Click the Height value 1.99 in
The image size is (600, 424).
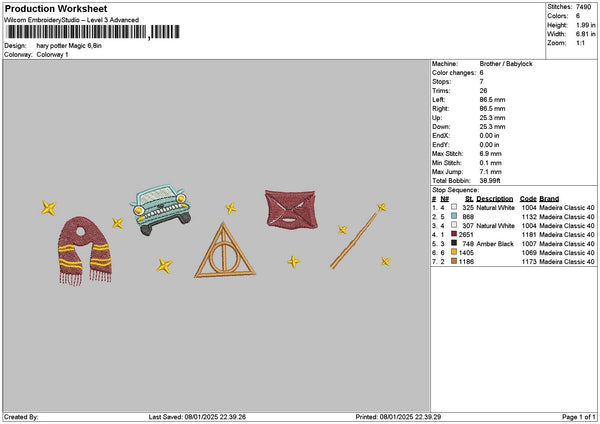pos(586,25)
